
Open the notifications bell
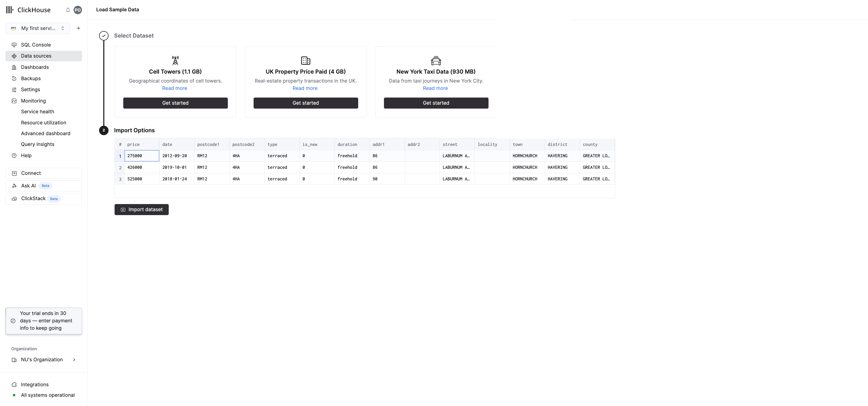pyautogui.click(x=68, y=10)
